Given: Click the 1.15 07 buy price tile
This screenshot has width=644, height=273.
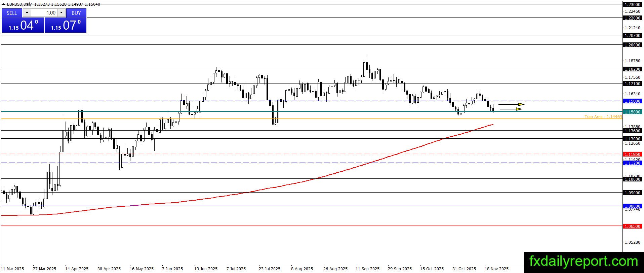Looking at the screenshot, I should coord(66,25).
